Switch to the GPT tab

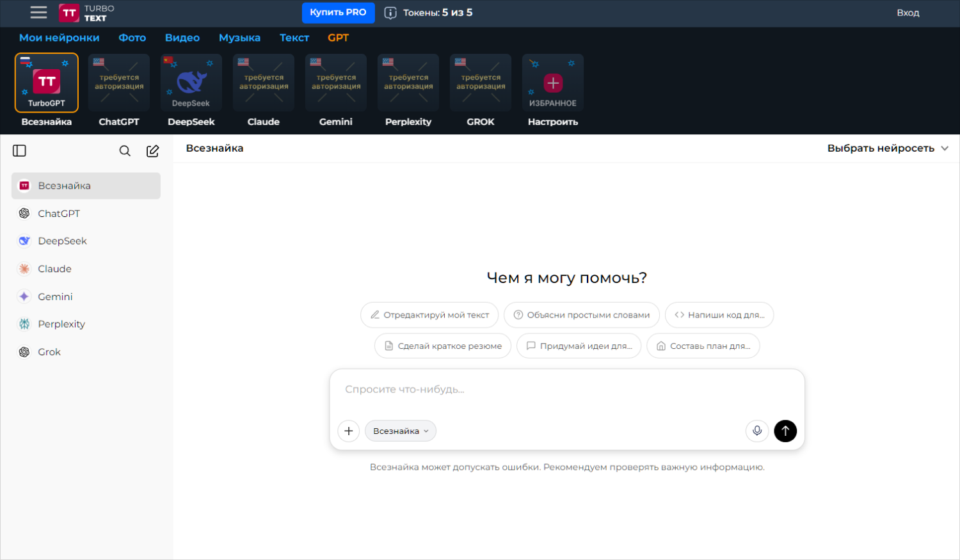click(x=339, y=38)
